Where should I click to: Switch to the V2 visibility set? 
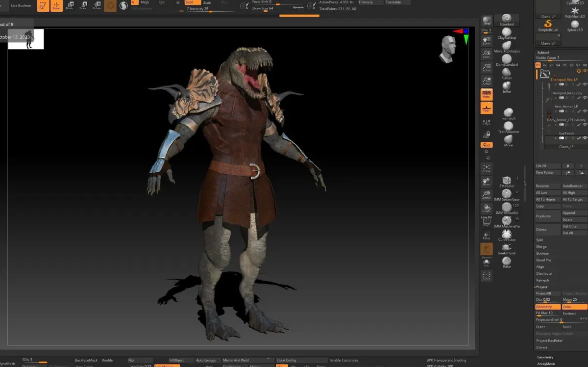(x=544, y=65)
